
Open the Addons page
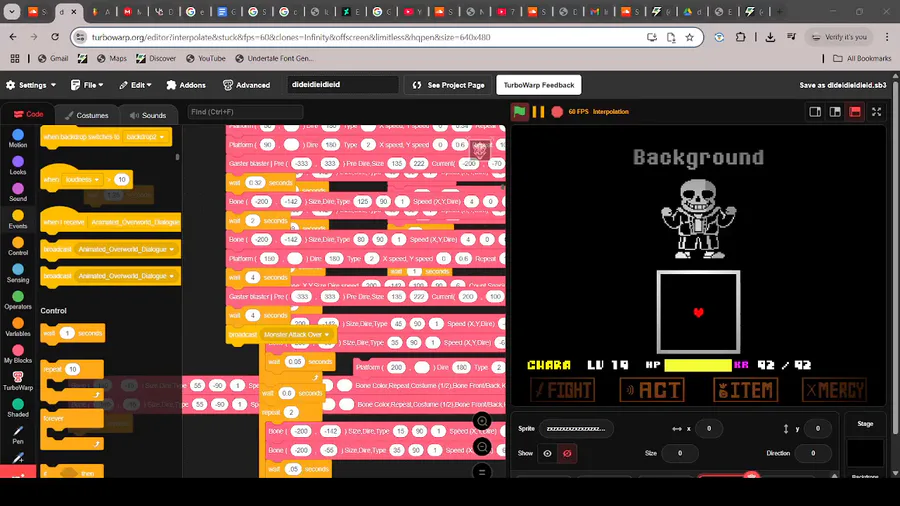point(186,85)
